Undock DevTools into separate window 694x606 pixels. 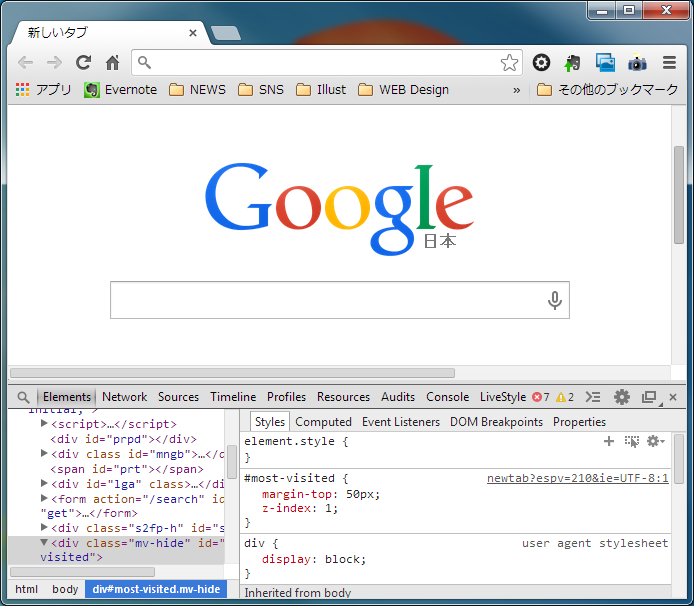(649, 397)
